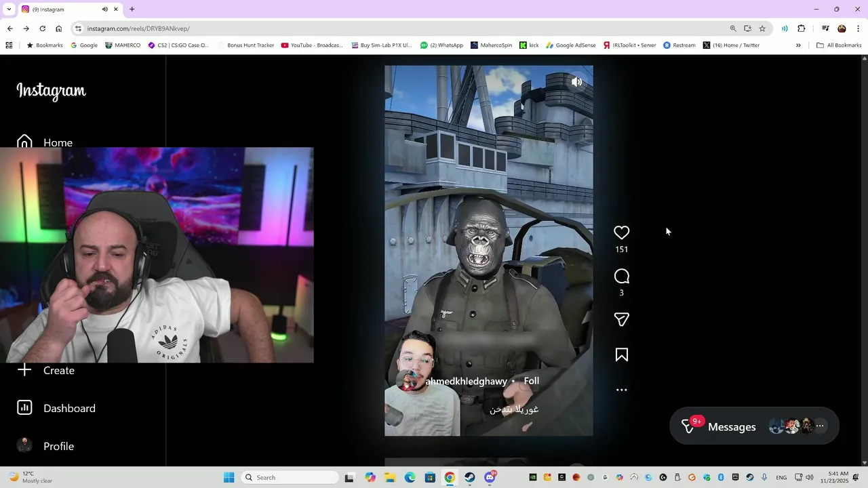Open the ahmedkhledghawy profile link
Image resolution: width=868 pixels, height=488 pixels.
(x=466, y=382)
